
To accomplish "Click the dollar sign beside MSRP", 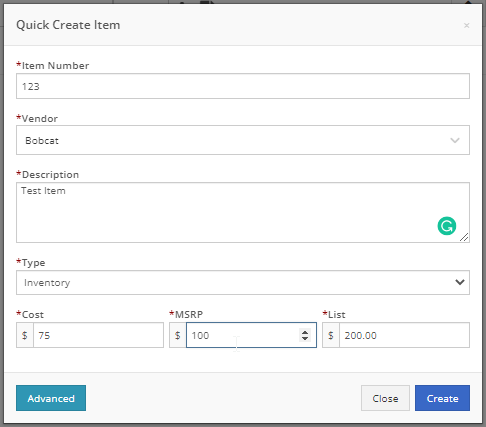I will (178, 335).
